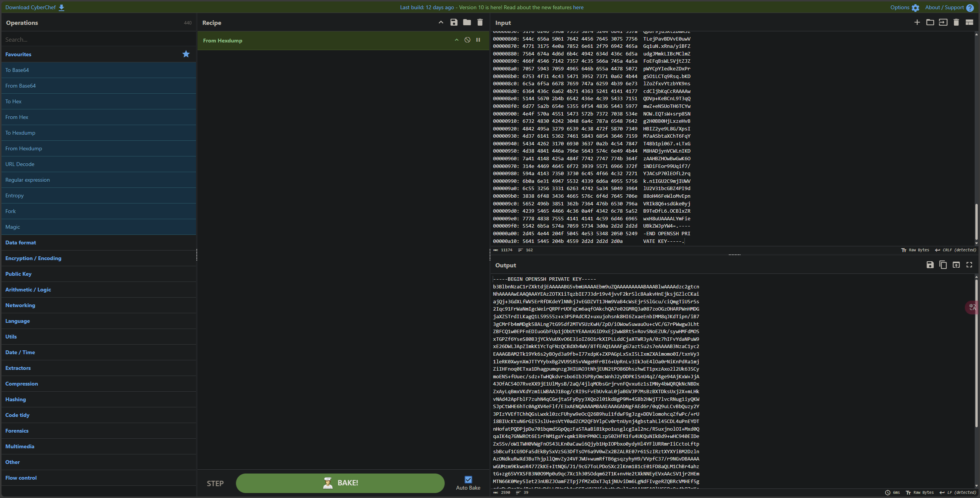
Task: Set a breakpoint on From Hexdump
Action: pyautogui.click(x=478, y=40)
